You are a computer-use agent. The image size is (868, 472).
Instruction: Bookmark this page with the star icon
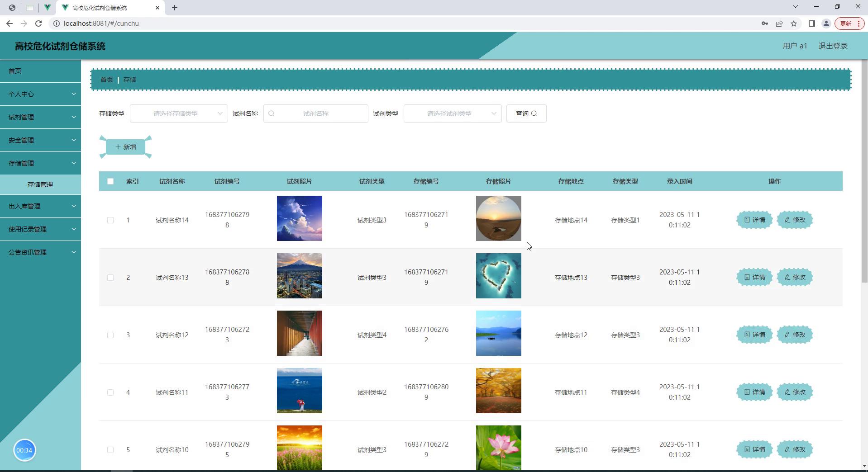(x=794, y=24)
